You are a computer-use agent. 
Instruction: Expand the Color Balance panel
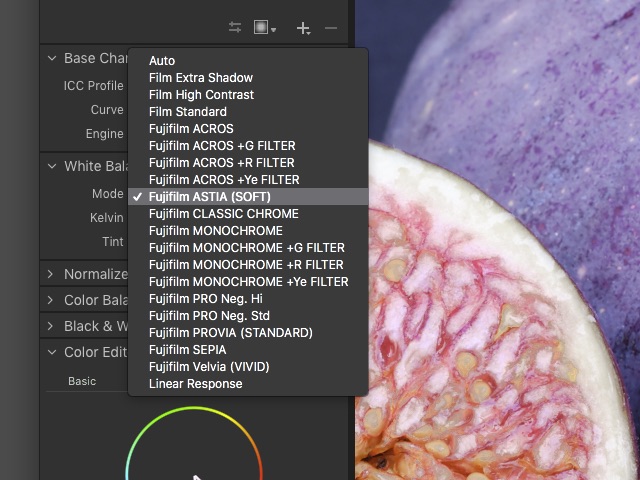click(x=51, y=300)
